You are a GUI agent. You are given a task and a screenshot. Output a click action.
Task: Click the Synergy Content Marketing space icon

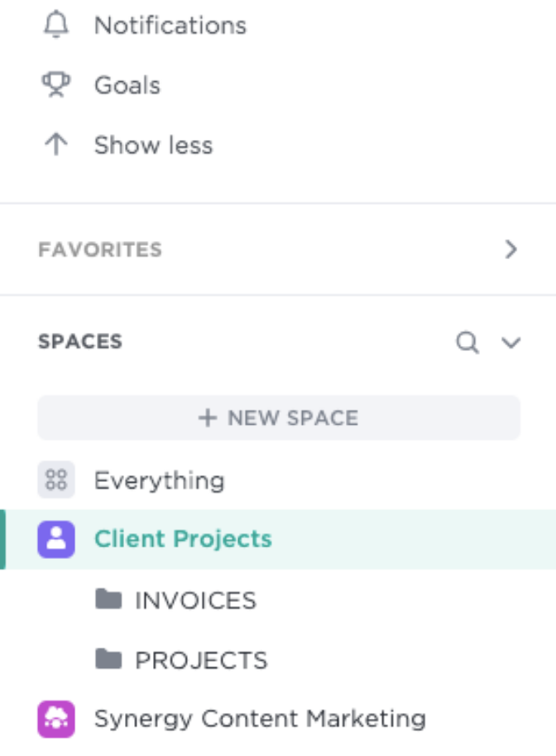(56, 719)
